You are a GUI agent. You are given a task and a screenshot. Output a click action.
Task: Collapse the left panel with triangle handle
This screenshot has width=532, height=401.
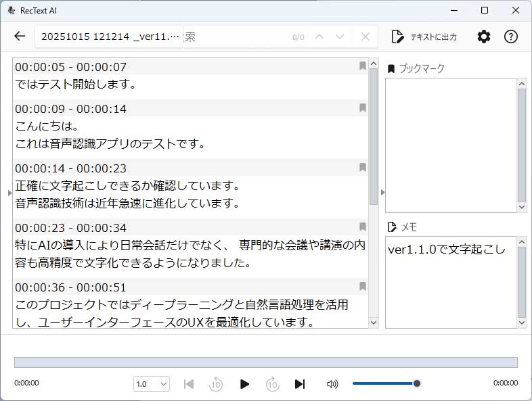pyautogui.click(x=9, y=193)
